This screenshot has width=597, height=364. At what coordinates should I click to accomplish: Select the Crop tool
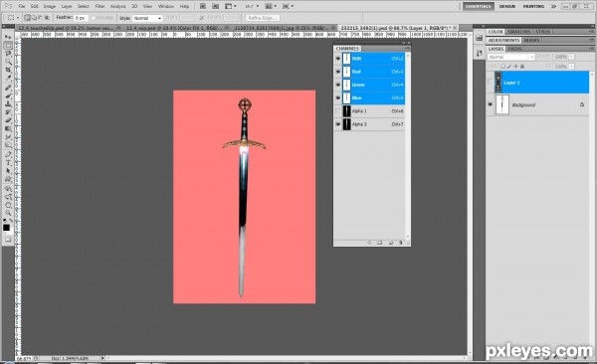click(8, 70)
